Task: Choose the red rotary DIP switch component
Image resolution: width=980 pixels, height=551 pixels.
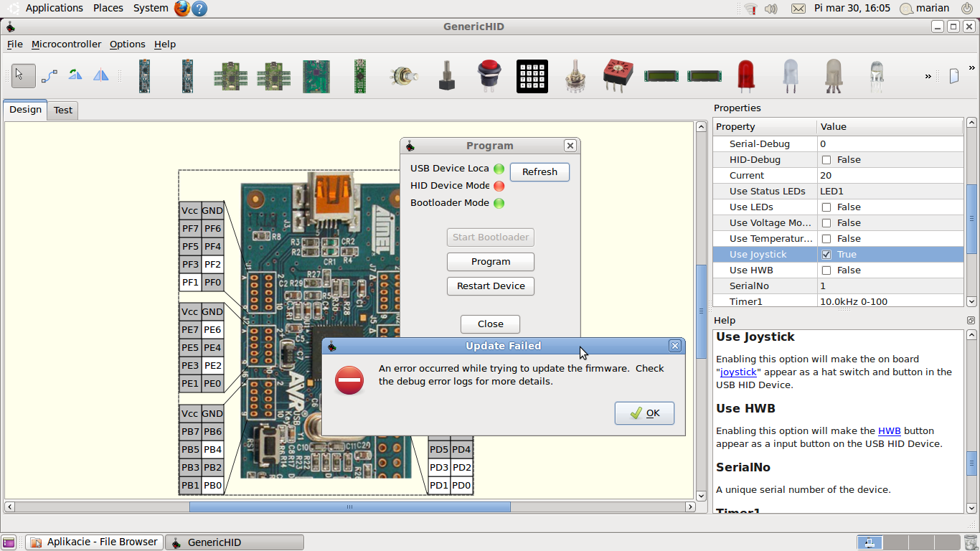Action: point(616,75)
